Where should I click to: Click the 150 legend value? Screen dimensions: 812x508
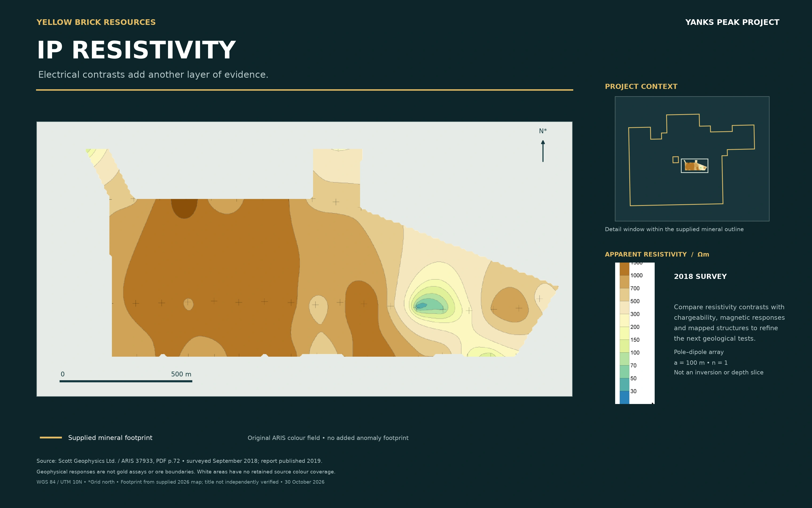coord(635,340)
